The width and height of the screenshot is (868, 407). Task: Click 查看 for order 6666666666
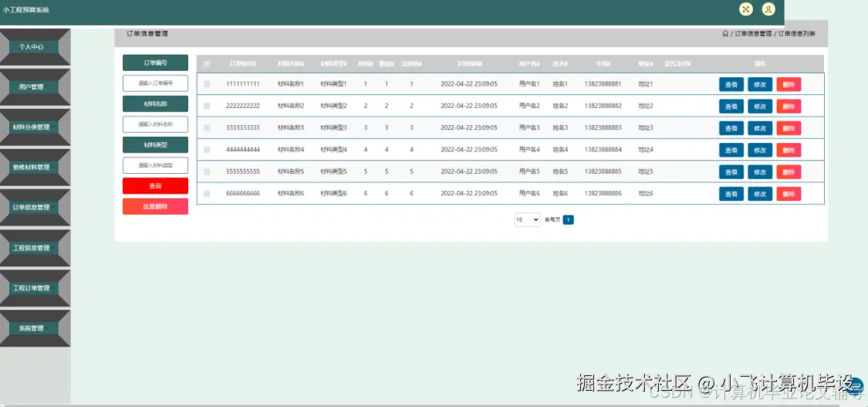coord(731,195)
